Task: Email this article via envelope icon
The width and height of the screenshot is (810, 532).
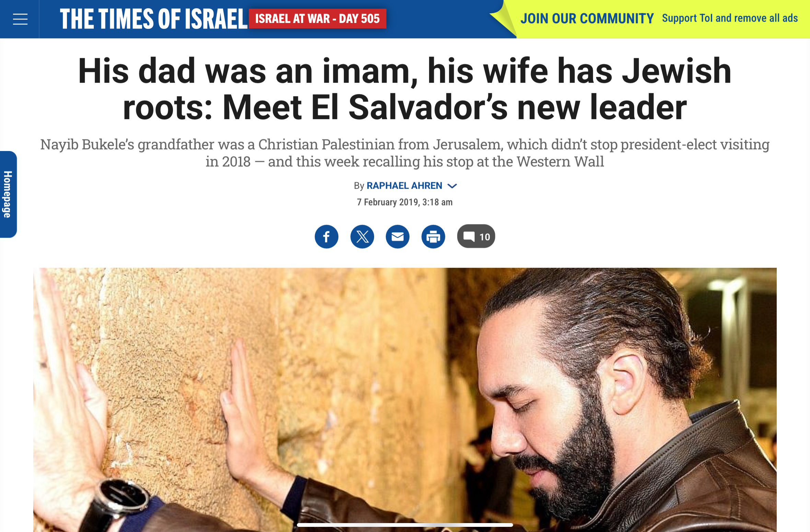Action: pos(397,236)
